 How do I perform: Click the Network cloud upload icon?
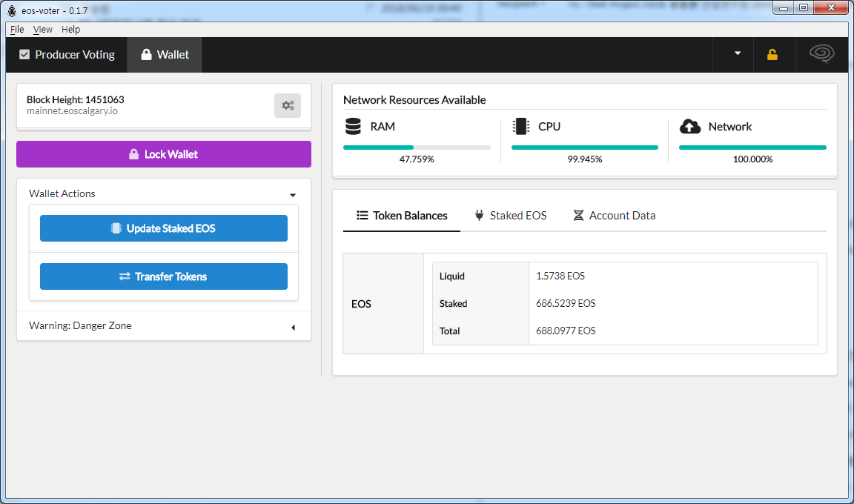tap(690, 126)
